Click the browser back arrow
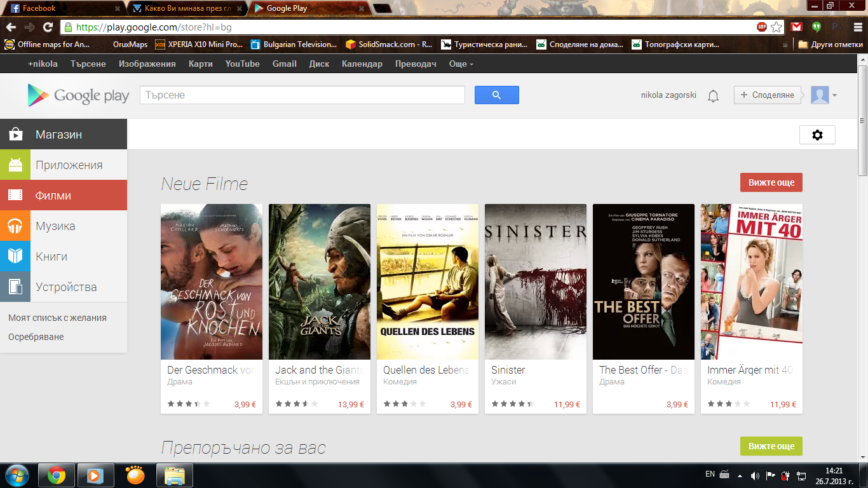This screenshot has height=488, width=868. (11, 27)
